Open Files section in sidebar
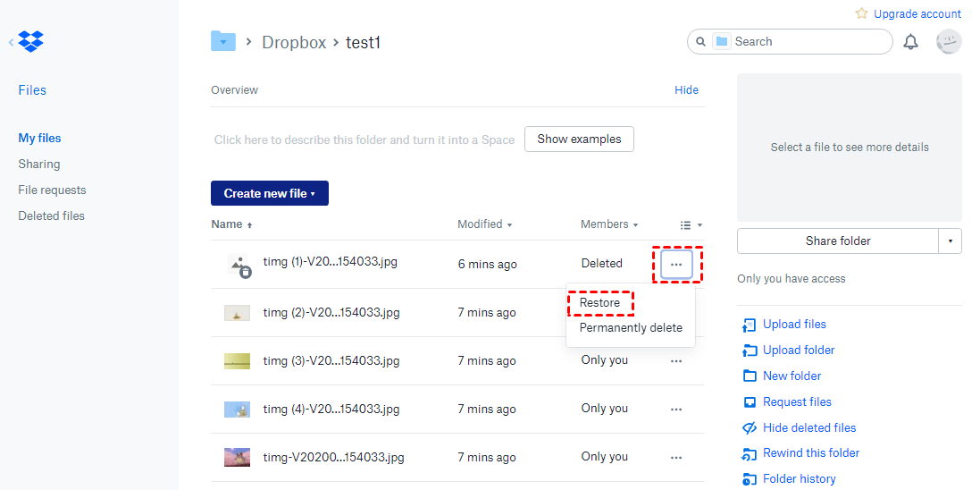The height and width of the screenshot is (490, 980). [32, 90]
